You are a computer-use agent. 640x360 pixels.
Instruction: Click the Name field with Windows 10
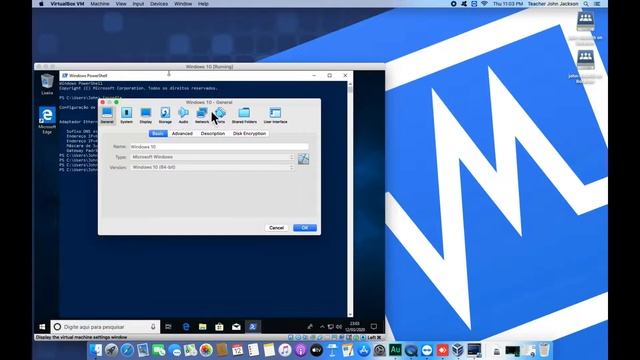point(219,147)
